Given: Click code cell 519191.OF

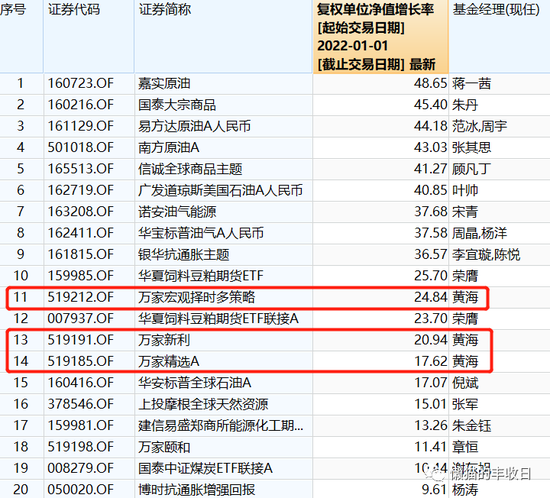Looking at the screenshot, I should point(81,340).
